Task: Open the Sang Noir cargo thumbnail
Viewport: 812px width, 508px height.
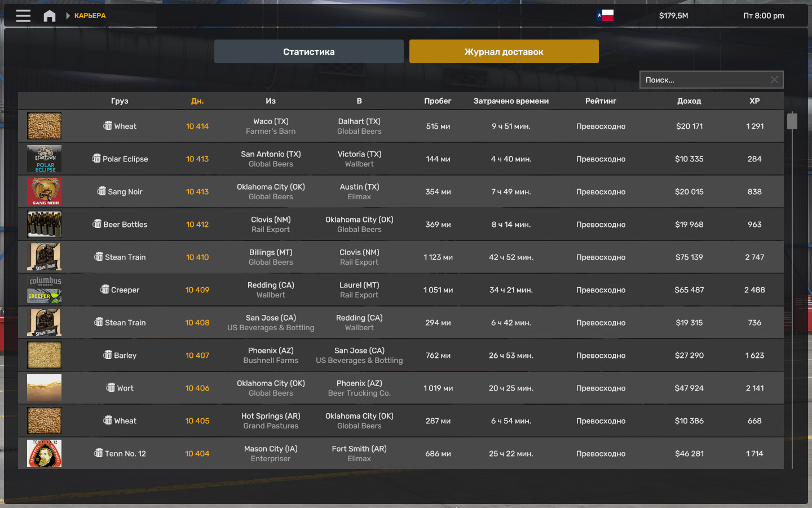Action: coord(44,191)
